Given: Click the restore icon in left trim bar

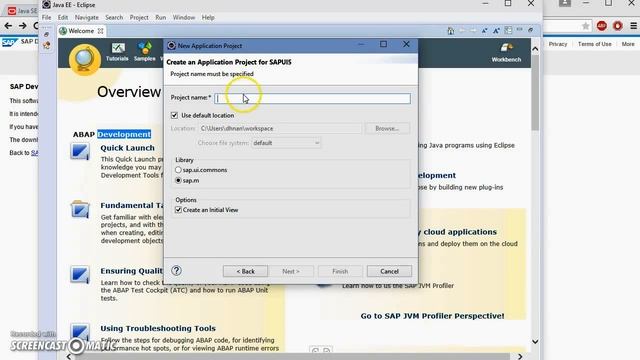Looking at the screenshot, I should click(47, 34).
